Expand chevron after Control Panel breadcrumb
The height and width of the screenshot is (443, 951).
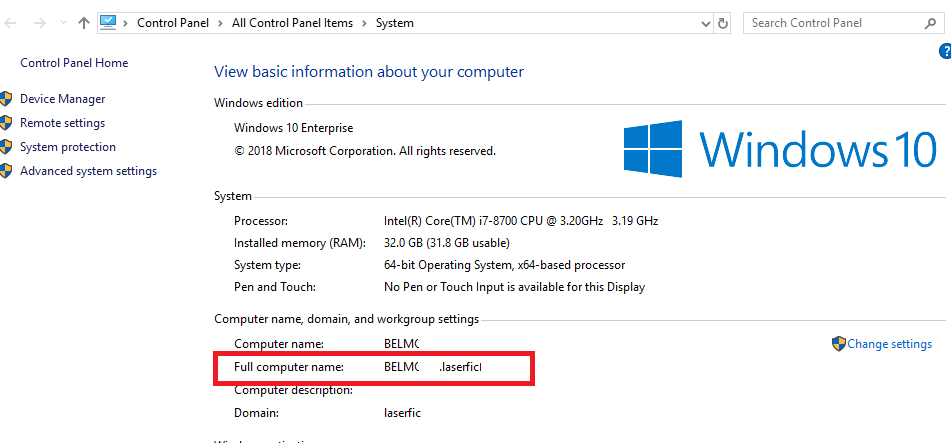click(x=221, y=23)
